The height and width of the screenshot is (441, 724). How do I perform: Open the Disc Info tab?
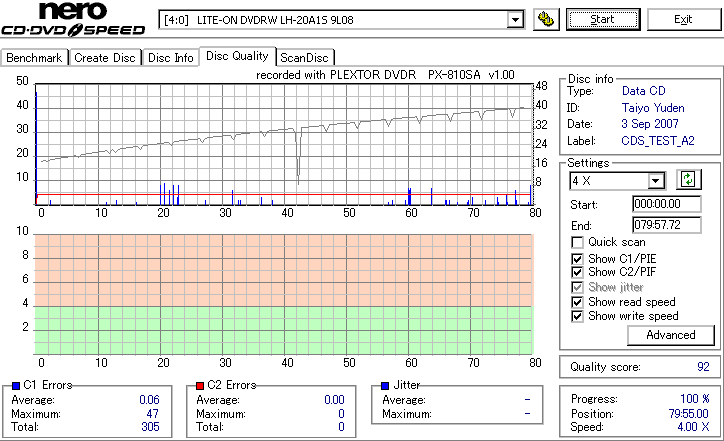pyautogui.click(x=170, y=58)
